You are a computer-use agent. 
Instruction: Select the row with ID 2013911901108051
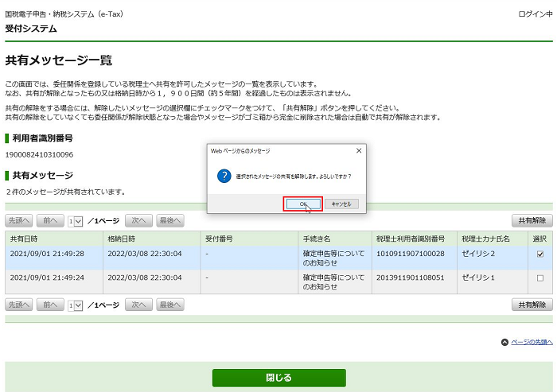click(x=411, y=278)
